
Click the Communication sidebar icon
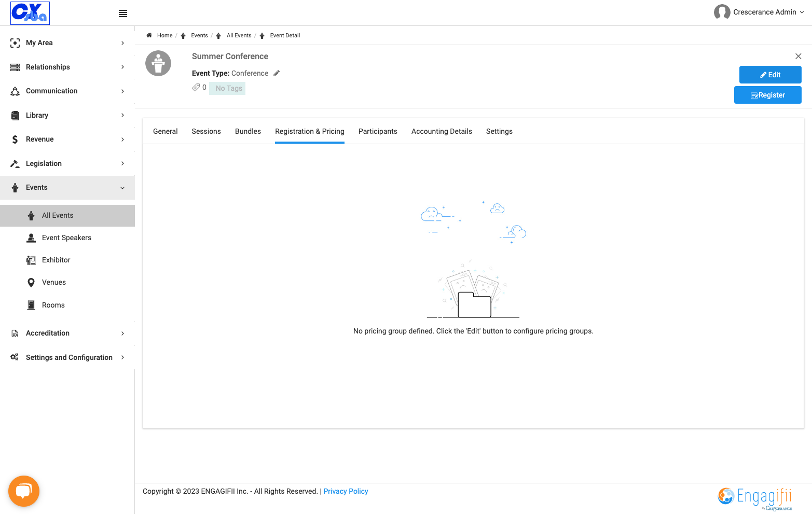pos(15,91)
